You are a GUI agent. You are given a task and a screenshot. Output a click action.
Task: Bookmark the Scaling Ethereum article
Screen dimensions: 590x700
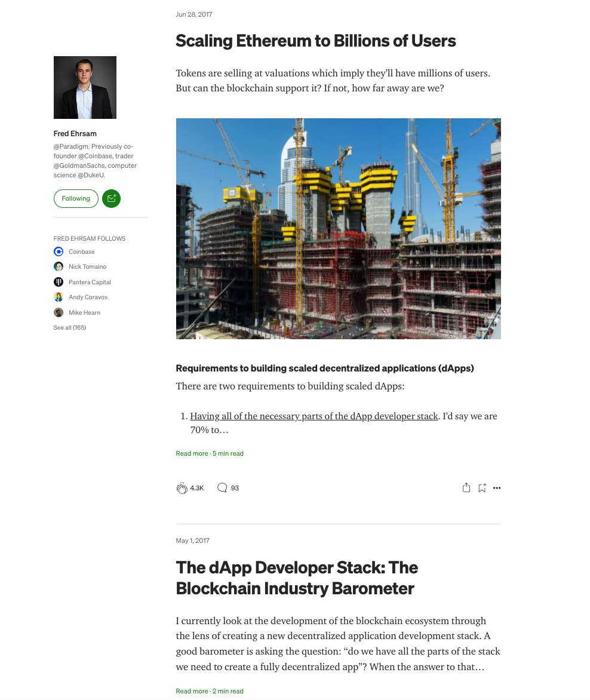tap(482, 488)
